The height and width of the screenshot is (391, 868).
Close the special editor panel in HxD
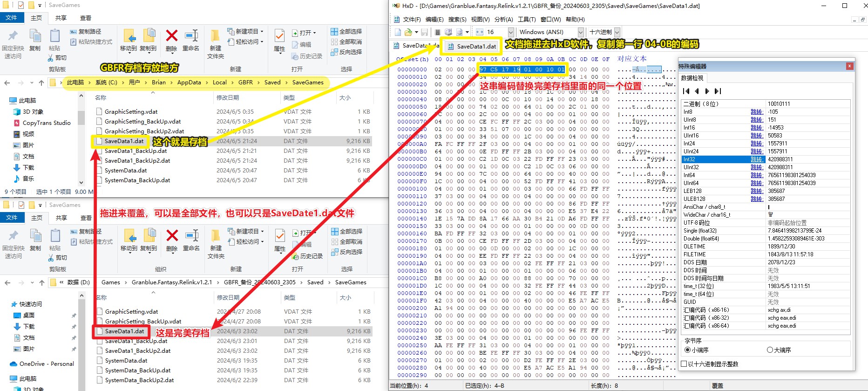click(849, 66)
